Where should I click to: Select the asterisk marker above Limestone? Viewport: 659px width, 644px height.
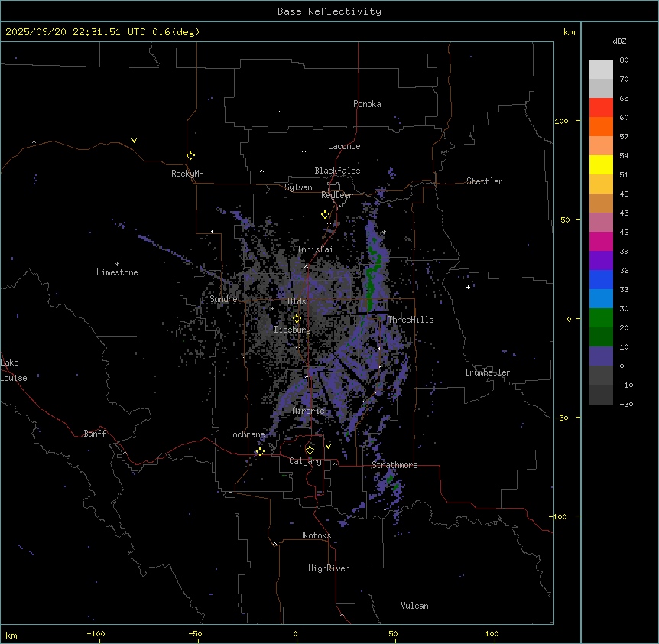(x=117, y=264)
